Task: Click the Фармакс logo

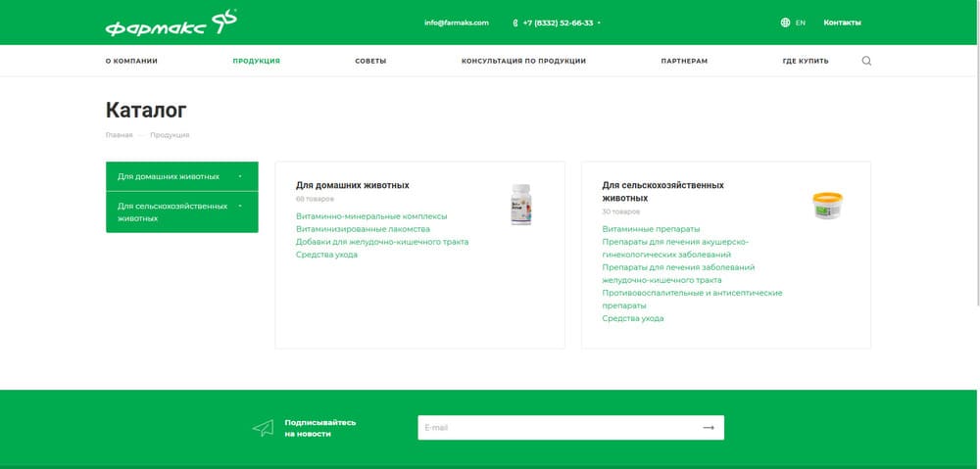Action: coord(171,23)
